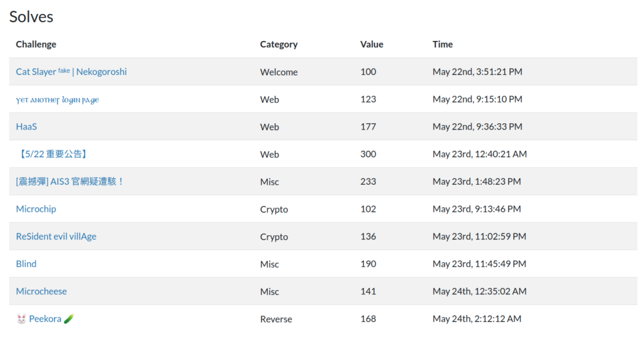Open the Yet Another Login Page challenge
This screenshot has width=644, height=342.
click(x=57, y=100)
